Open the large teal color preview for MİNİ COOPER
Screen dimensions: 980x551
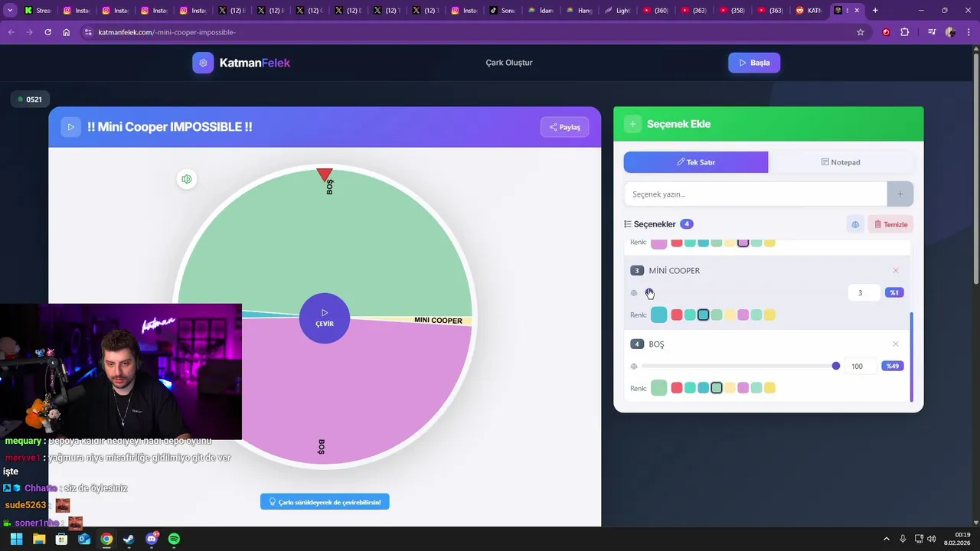click(x=658, y=315)
